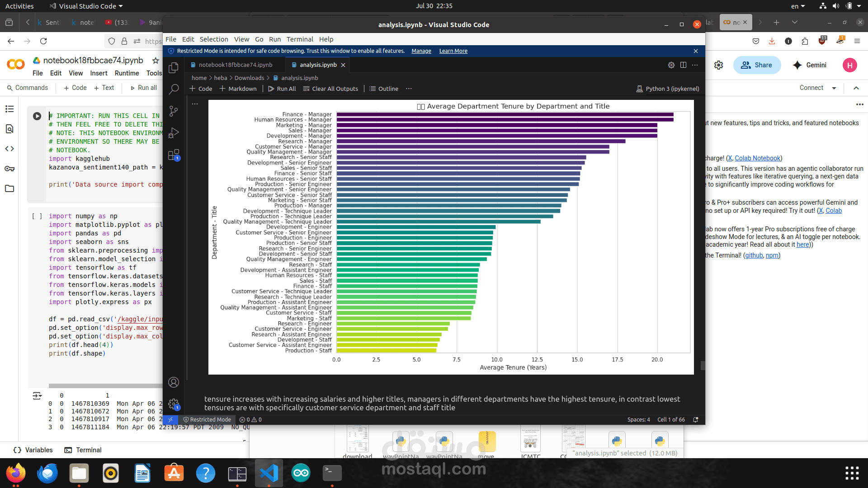868x488 pixels.
Task: Click the split editor icon
Action: tap(683, 65)
